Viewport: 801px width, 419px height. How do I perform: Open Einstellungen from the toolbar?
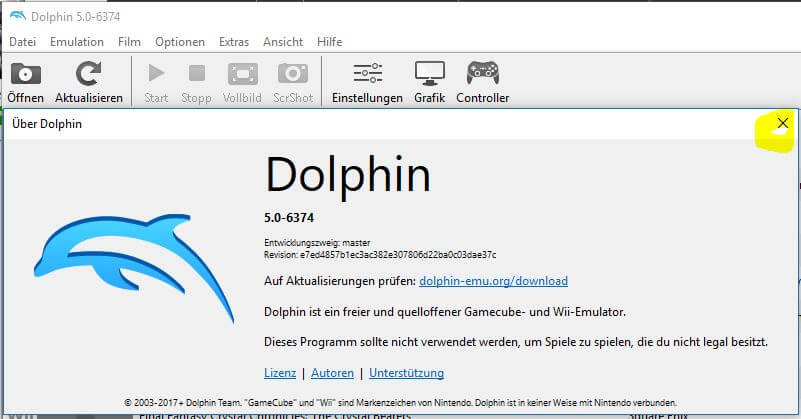367,74
